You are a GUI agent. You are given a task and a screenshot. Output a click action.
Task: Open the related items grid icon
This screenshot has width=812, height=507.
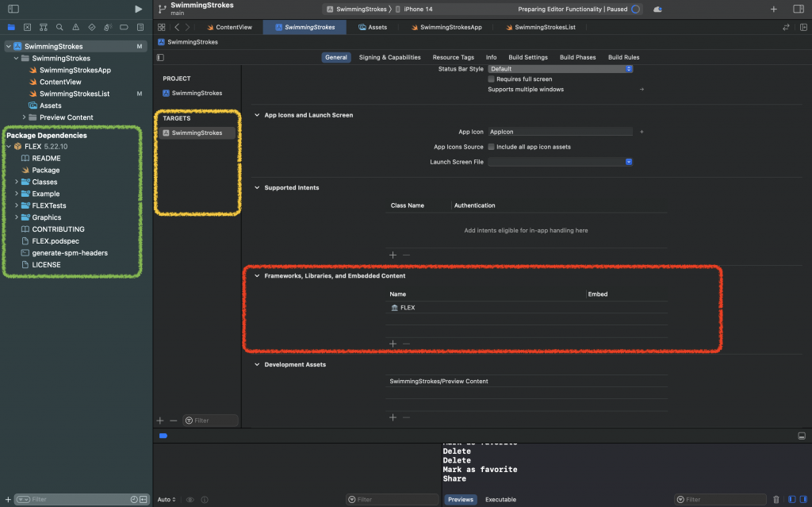tap(162, 27)
